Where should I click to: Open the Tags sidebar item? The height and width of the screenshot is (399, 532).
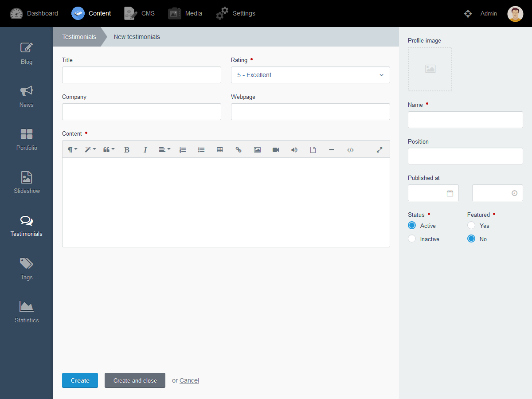pyautogui.click(x=27, y=269)
